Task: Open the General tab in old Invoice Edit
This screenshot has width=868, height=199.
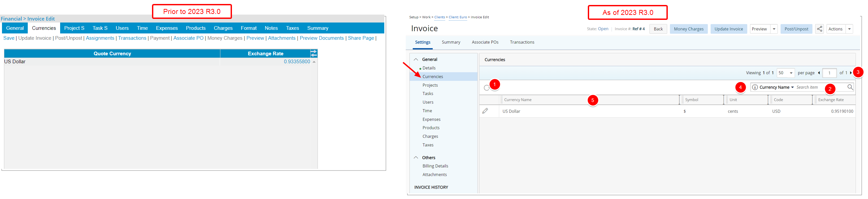Action: tap(15, 28)
